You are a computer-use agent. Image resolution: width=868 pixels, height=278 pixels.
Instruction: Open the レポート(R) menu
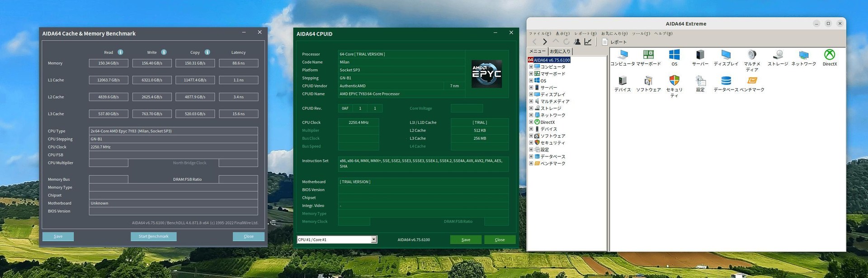(x=585, y=33)
